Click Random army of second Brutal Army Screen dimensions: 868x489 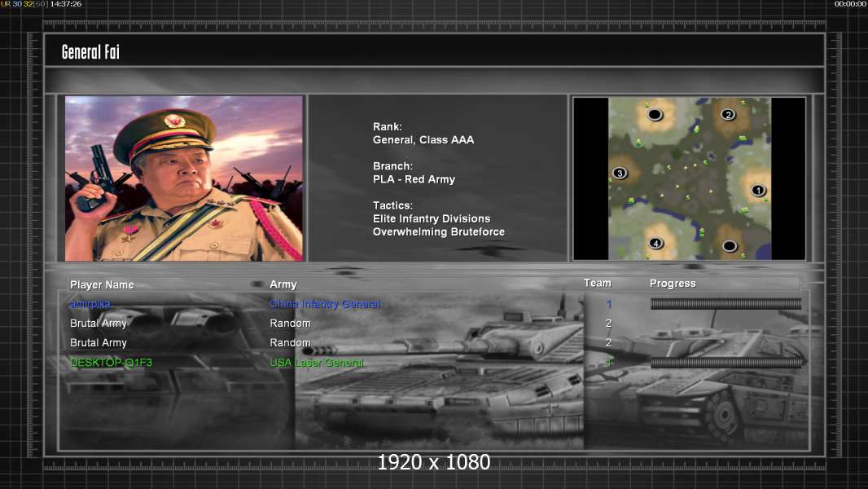pyautogui.click(x=290, y=343)
